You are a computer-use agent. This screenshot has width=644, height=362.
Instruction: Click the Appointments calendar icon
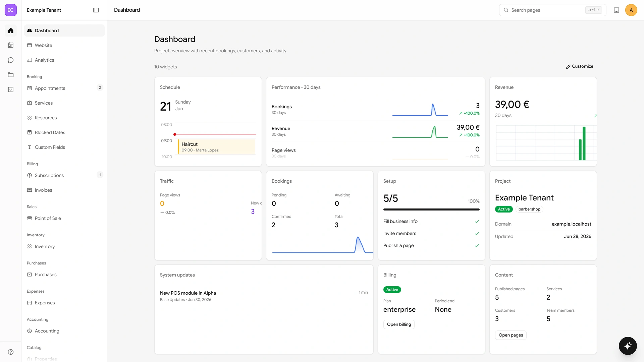pos(30,88)
